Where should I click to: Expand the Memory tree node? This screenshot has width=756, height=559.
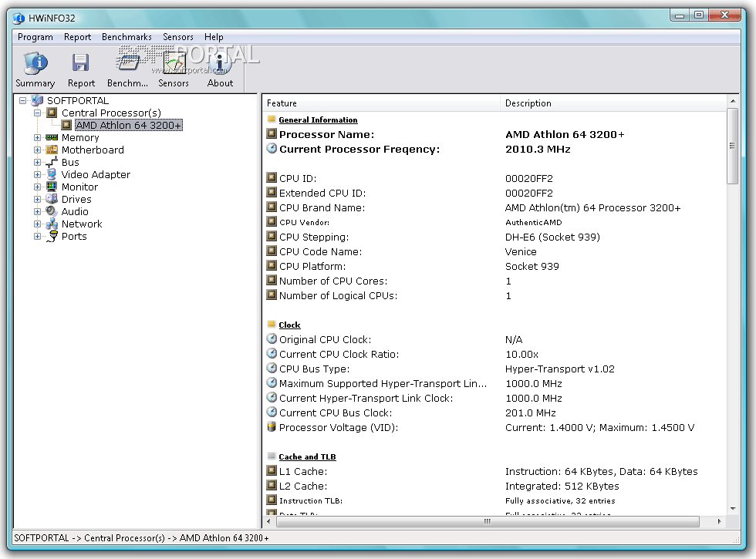pyautogui.click(x=37, y=138)
